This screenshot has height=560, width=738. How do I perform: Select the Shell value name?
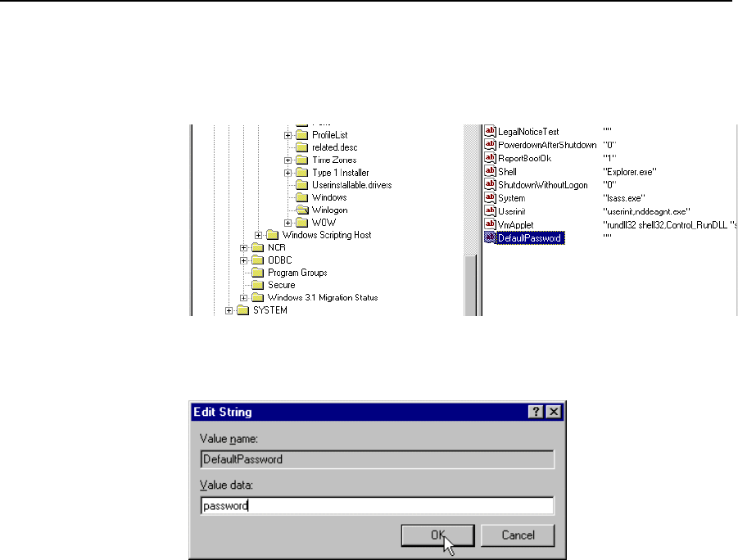coord(507,172)
